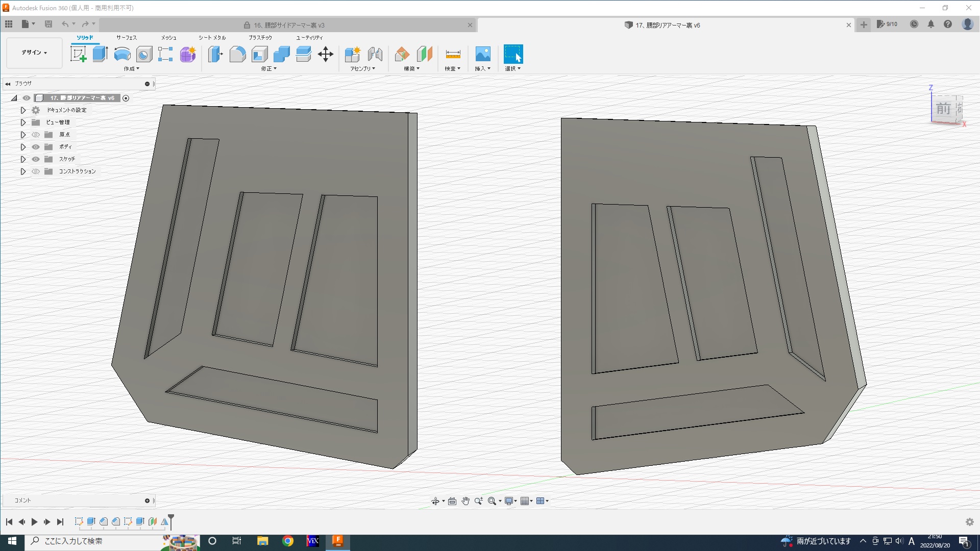Click the Fillet tool icon

(x=237, y=54)
